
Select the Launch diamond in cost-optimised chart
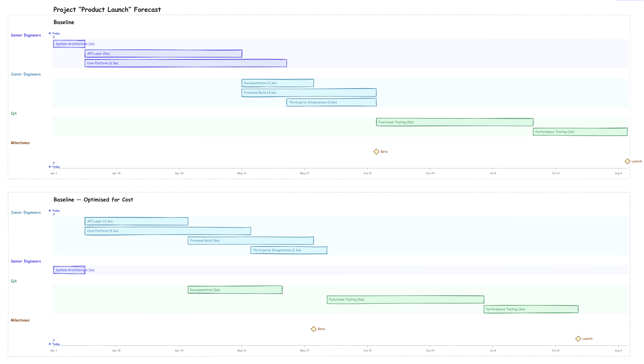click(x=578, y=338)
